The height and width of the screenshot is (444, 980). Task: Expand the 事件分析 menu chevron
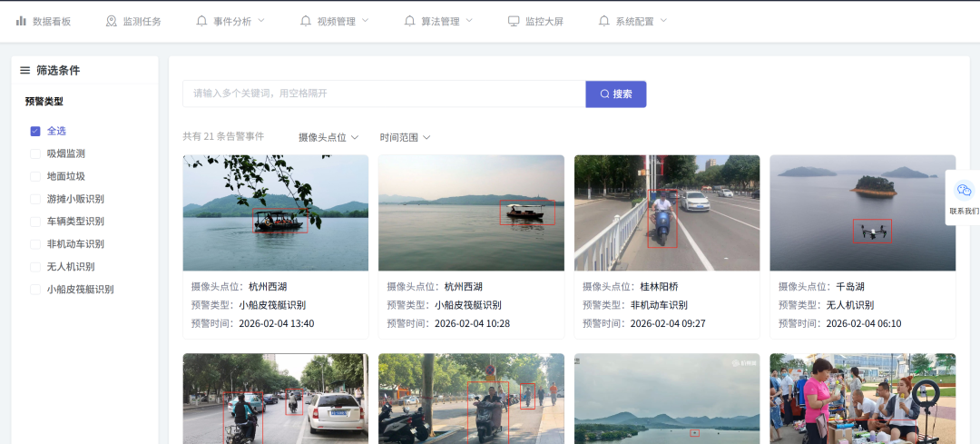coord(261,20)
